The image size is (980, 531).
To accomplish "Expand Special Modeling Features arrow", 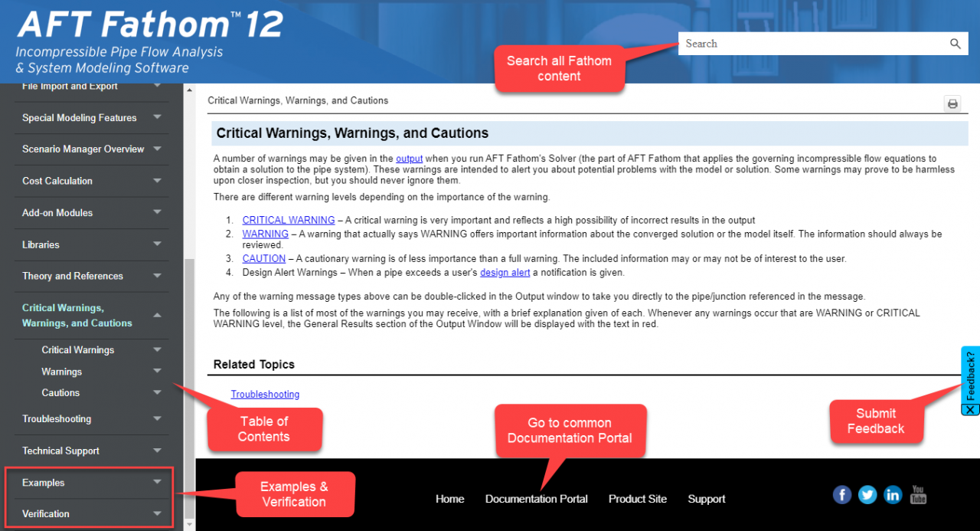I will [x=157, y=117].
